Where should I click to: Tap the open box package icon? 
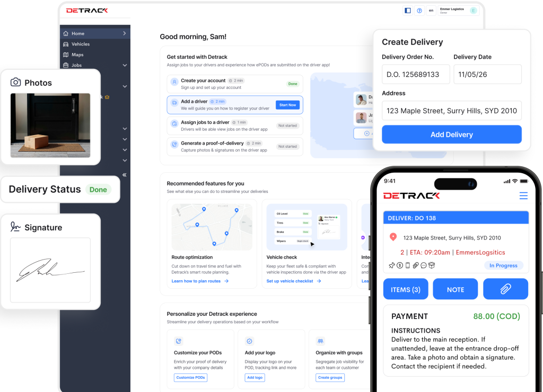[432, 265]
